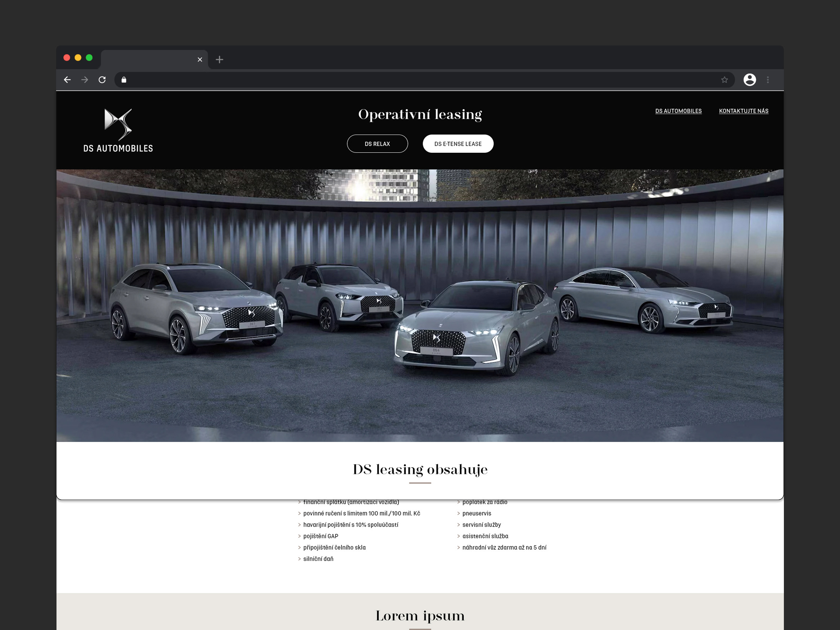Click the Operativní leasing heading
This screenshot has width=840, height=630.
(420, 114)
